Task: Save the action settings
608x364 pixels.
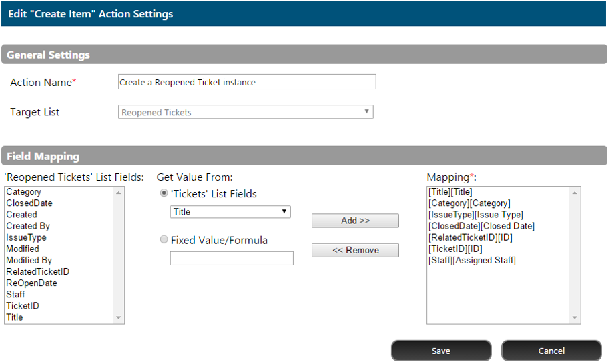Action: [441, 351]
